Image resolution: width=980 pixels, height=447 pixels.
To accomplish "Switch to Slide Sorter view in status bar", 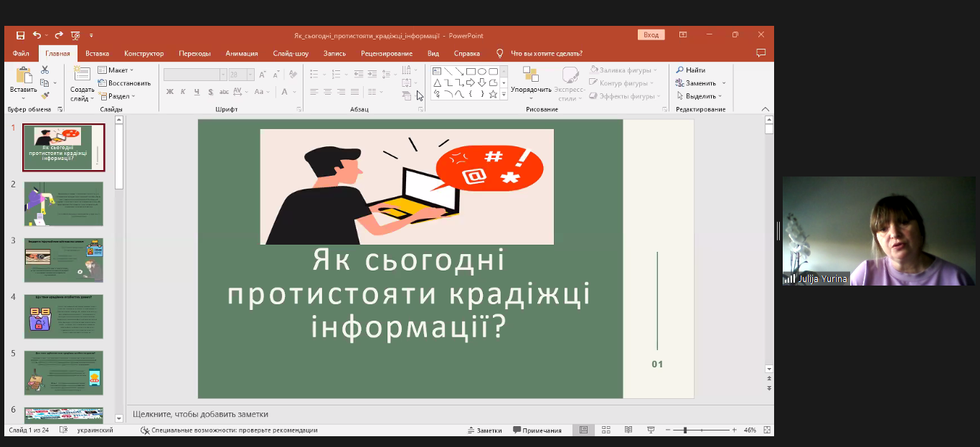I will click(x=606, y=430).
